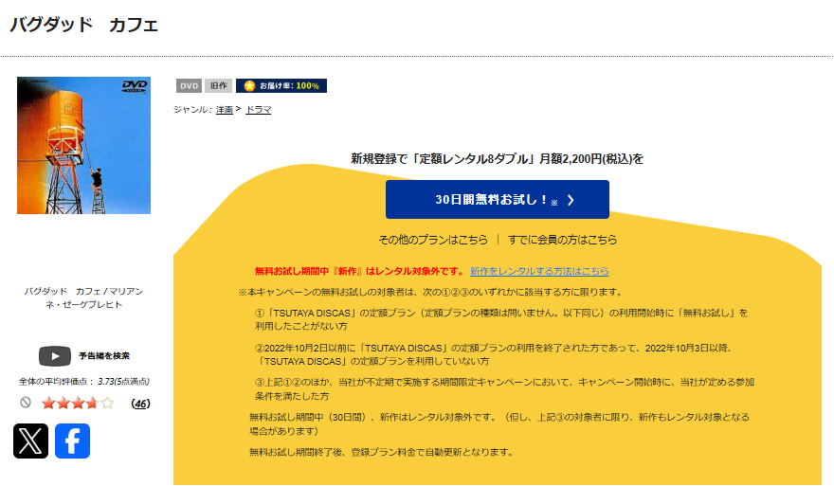Click the 全体の平均評価点 3.73 text
834x504 pixels.
click(x=84, y=381)
